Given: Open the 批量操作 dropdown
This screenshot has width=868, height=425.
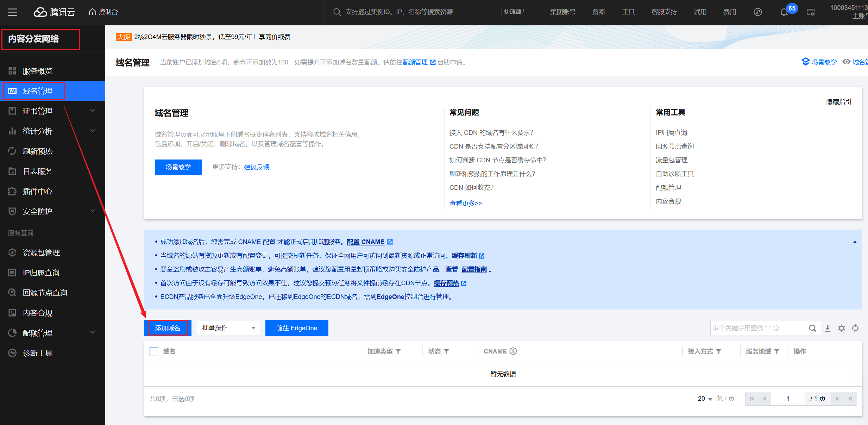Looking at the screenshot, I should click(x=228, y=328).
